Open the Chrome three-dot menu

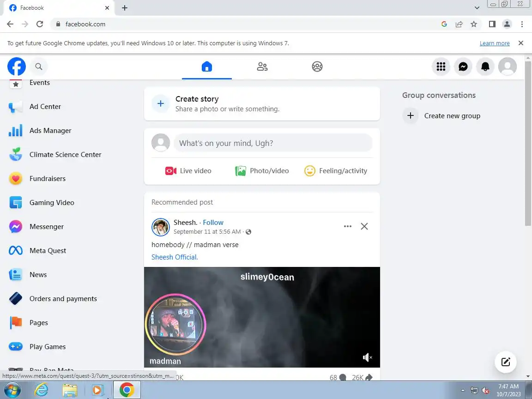pyautogui.click(x=522, y=24)
